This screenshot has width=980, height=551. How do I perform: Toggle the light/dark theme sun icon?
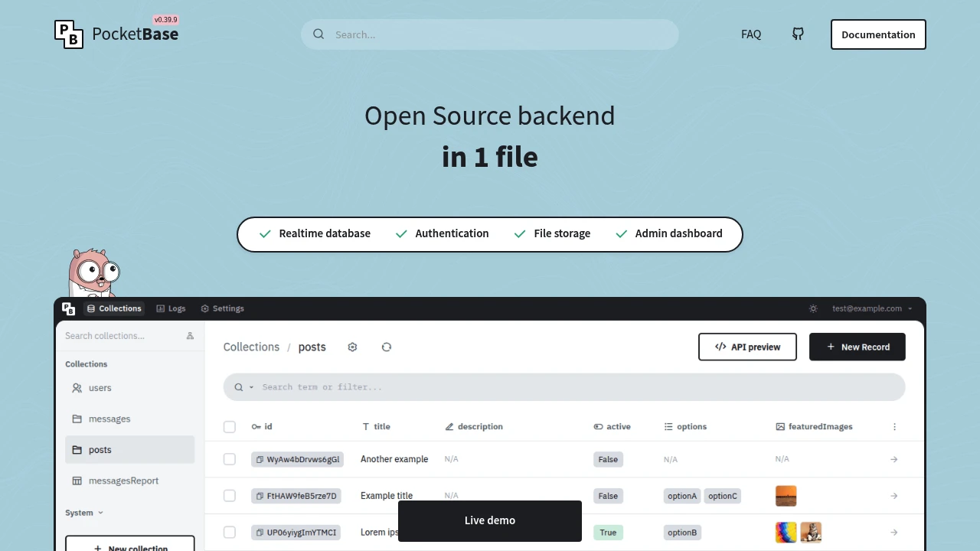813,308
